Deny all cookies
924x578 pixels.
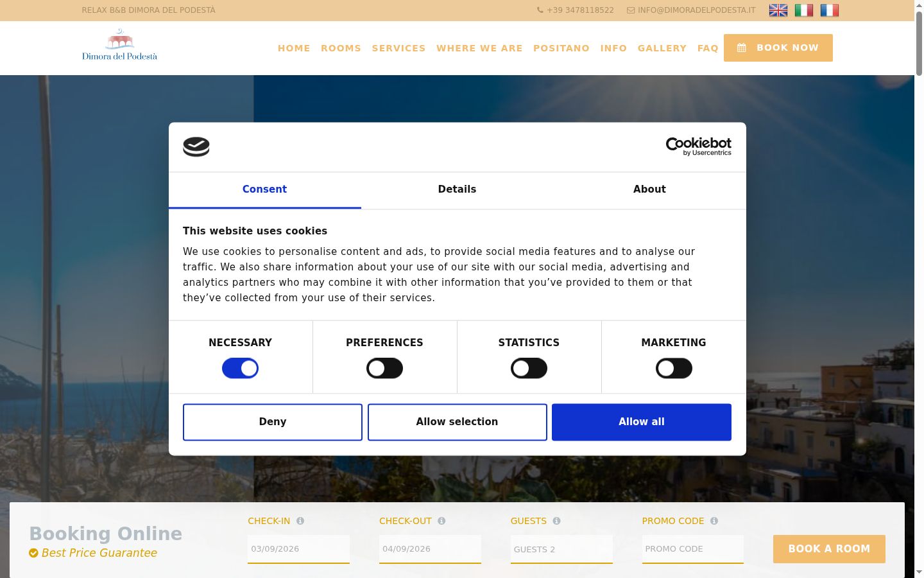[273, 422]
